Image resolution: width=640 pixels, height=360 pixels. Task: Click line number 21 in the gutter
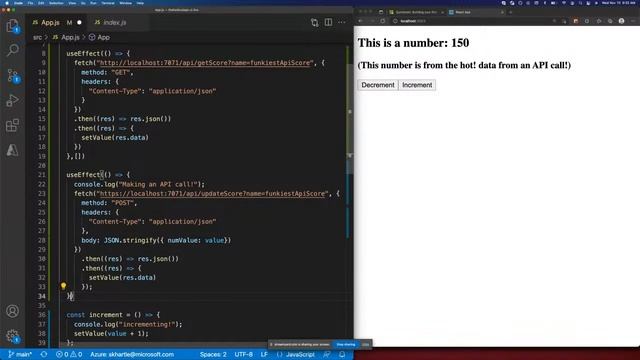(x=42, y=175)
